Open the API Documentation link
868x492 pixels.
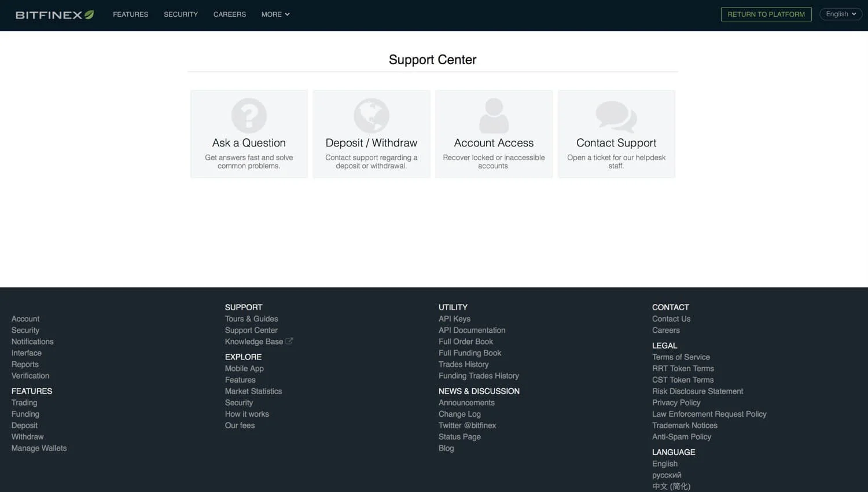[472, 330]
